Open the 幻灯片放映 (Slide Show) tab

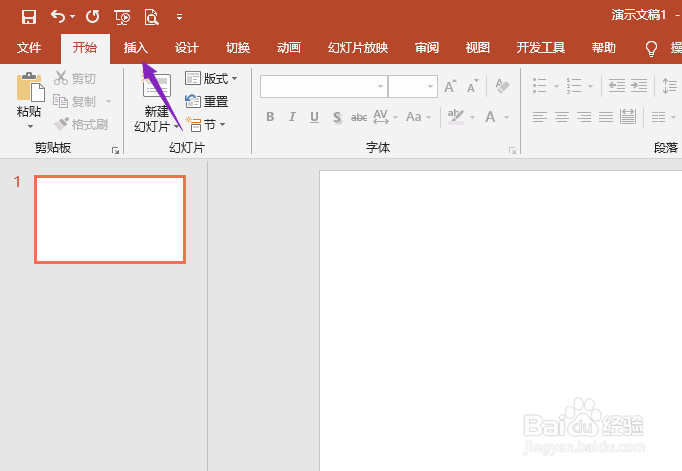[358, 47]
